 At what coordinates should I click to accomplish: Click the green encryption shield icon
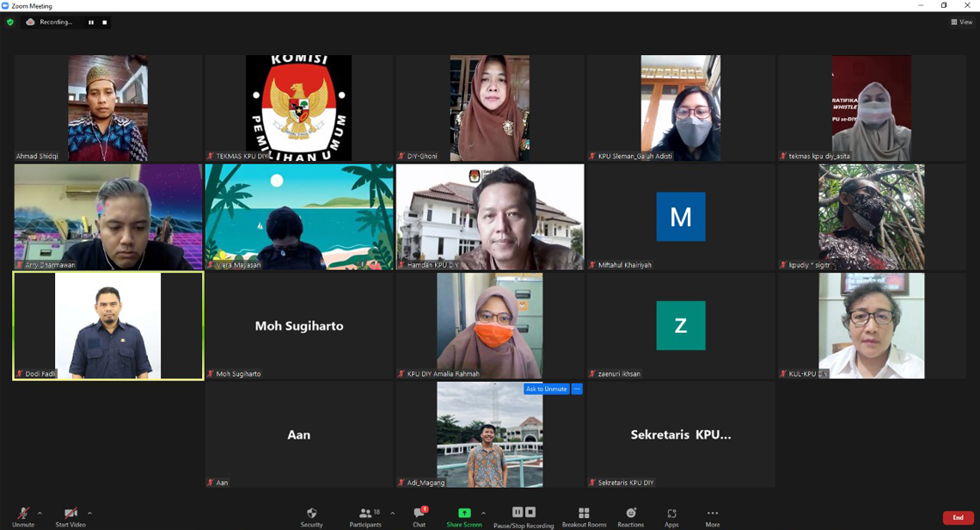(10, 22)
